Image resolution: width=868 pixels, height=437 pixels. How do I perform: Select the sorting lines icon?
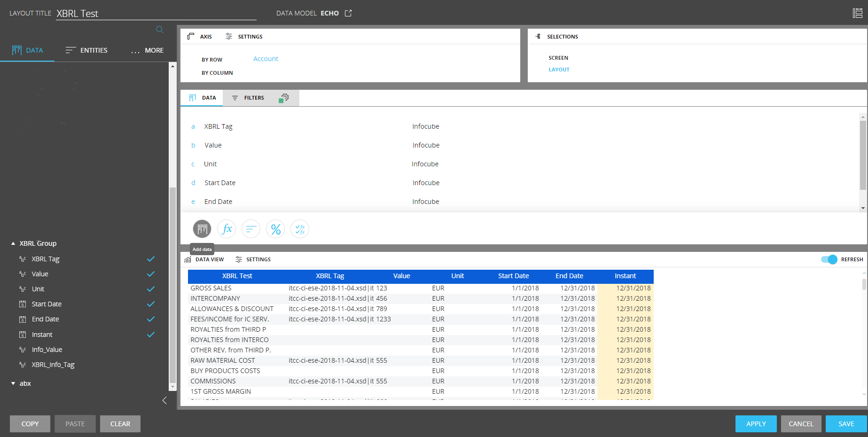pos(251,229)
